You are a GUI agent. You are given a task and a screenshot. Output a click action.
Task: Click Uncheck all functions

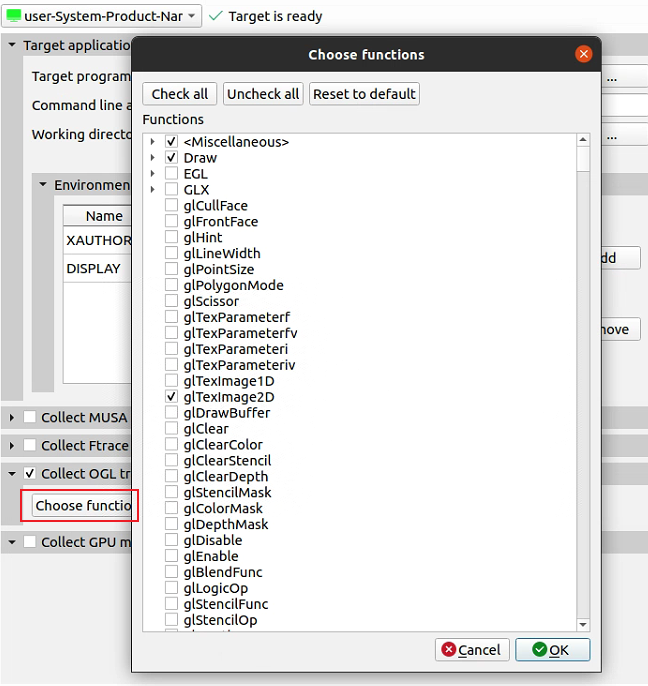pyautogui.click(x=263, y=94)
